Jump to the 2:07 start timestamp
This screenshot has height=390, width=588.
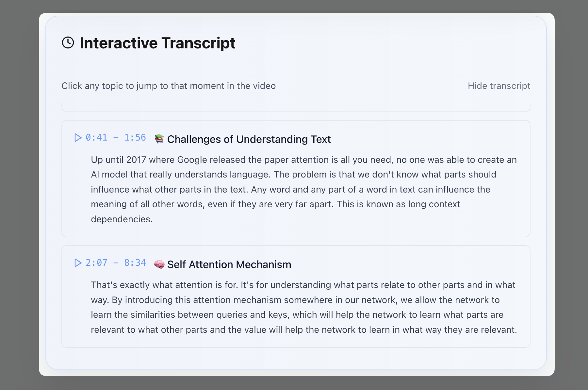pos(96,263)
